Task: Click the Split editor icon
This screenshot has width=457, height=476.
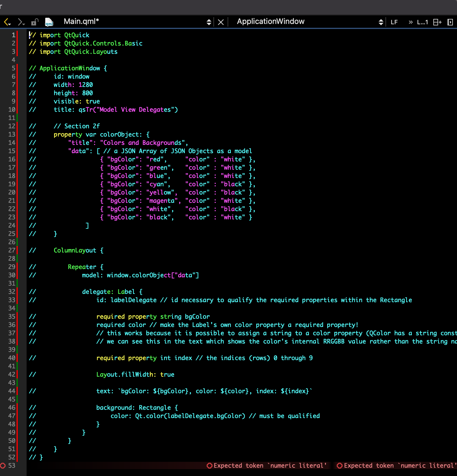Action: click(x=437, y=22)
